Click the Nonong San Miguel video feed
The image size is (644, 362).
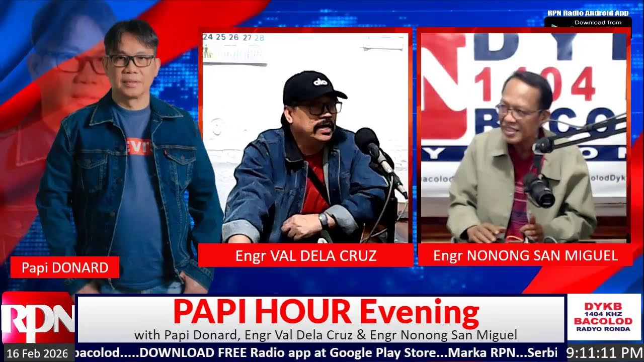click(524, 138)
